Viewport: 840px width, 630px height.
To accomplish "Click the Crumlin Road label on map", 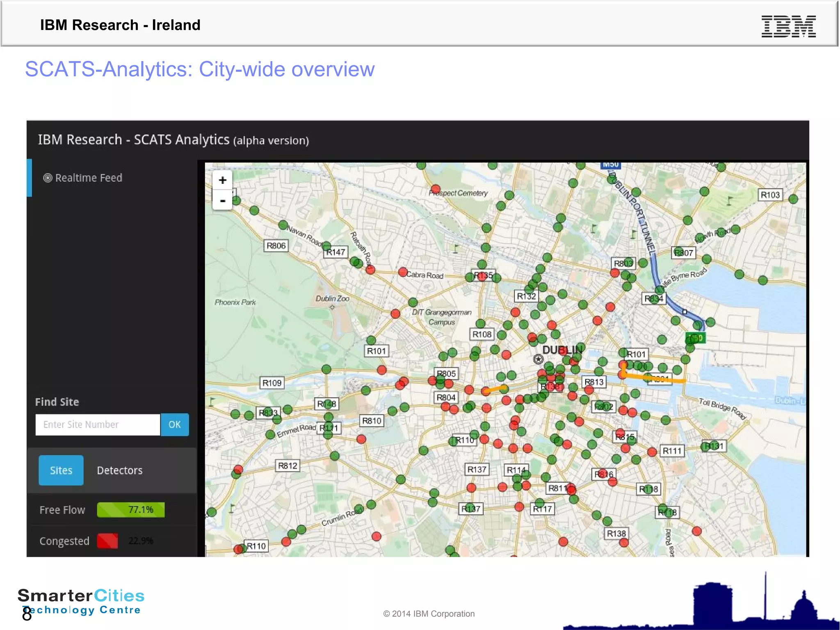I will point(342,518).
